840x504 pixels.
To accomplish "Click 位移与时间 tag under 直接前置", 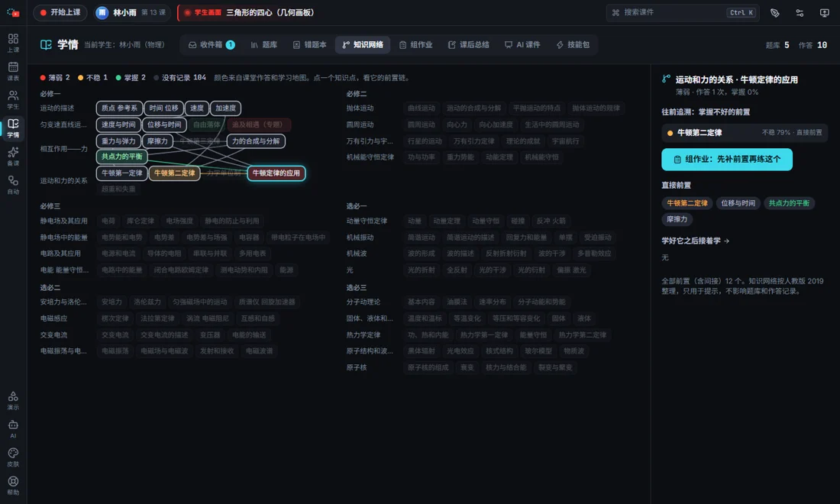I will 738,203.
